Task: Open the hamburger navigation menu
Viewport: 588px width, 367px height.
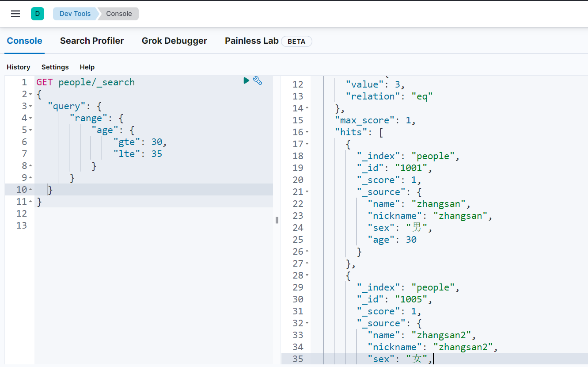Action: 15,14
